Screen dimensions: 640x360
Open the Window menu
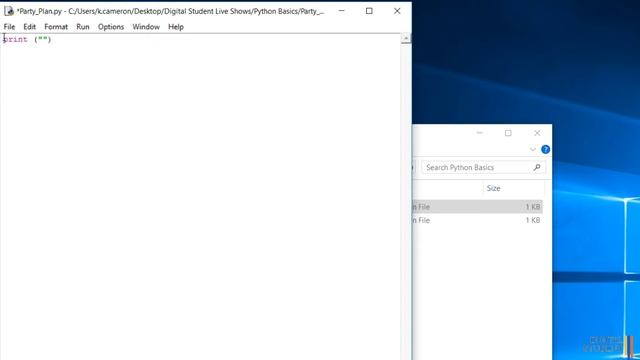click(x=146, y=27)
